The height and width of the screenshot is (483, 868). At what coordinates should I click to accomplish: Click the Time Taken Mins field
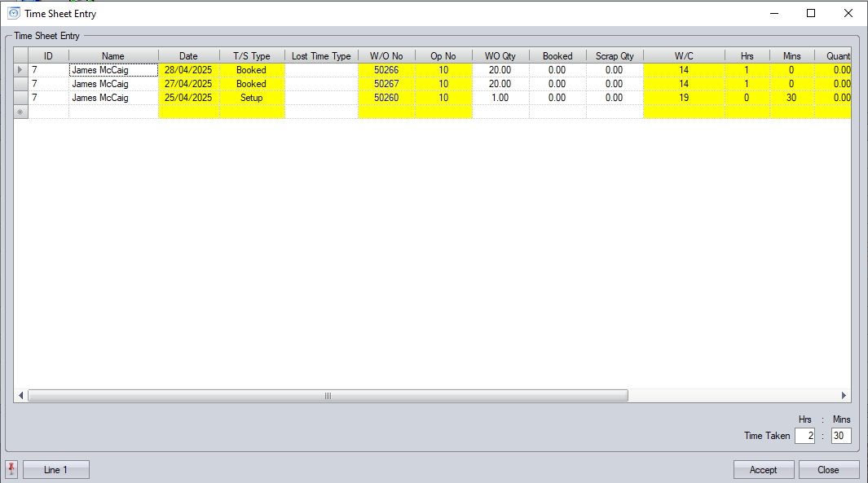pyautogui.click(x=841, y=436)
